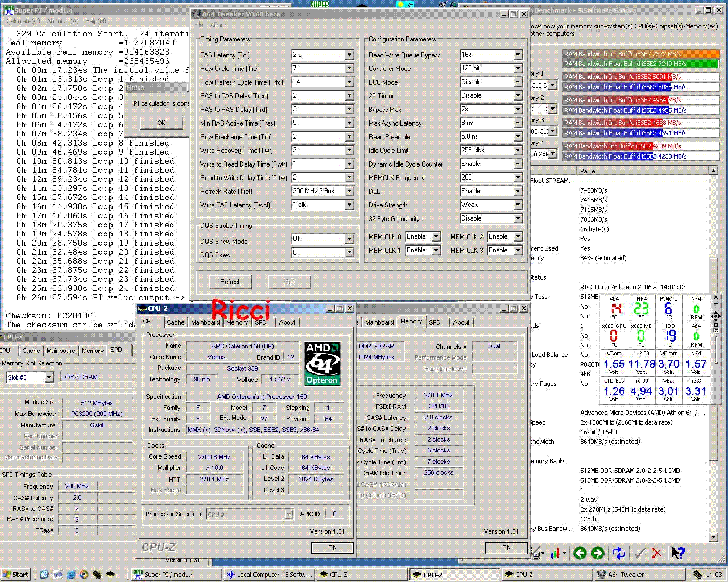Click the Super PI title bar icon
Screen dimensions: 728x582
click(9, 10)
